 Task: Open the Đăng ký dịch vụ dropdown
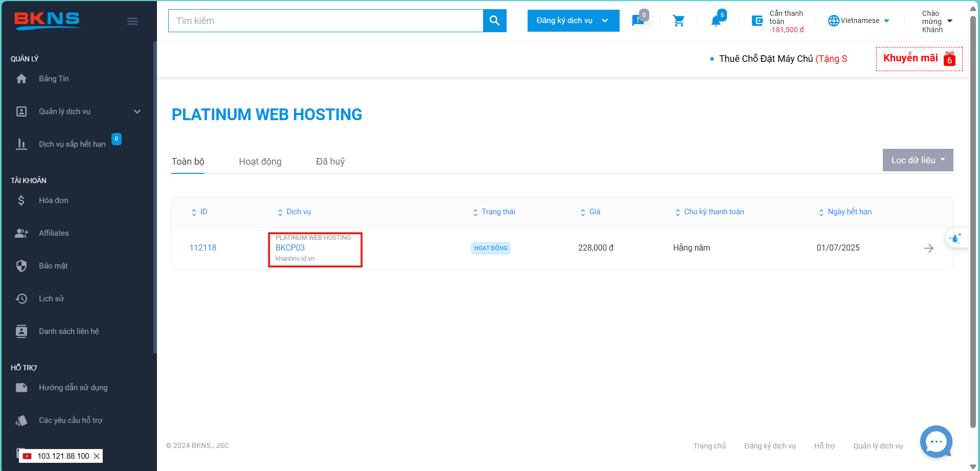(x=573, y=20)
